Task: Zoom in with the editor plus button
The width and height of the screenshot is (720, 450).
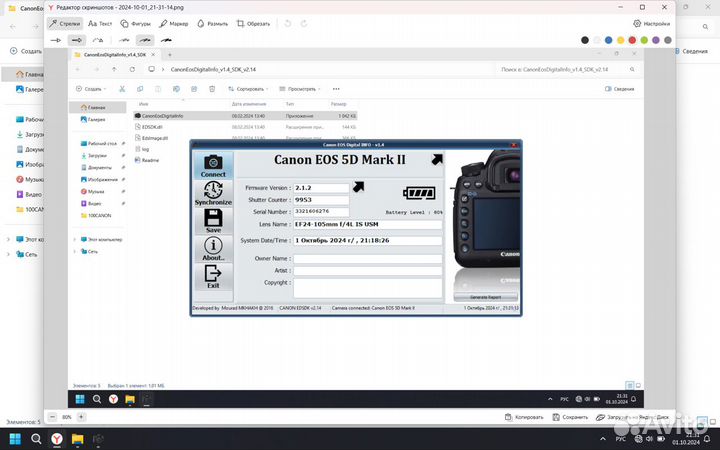Action: 81,417
